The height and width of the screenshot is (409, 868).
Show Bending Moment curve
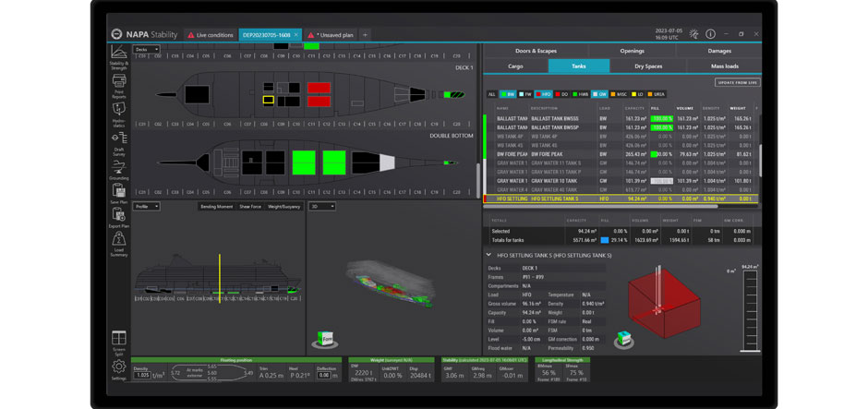[216, 207]
